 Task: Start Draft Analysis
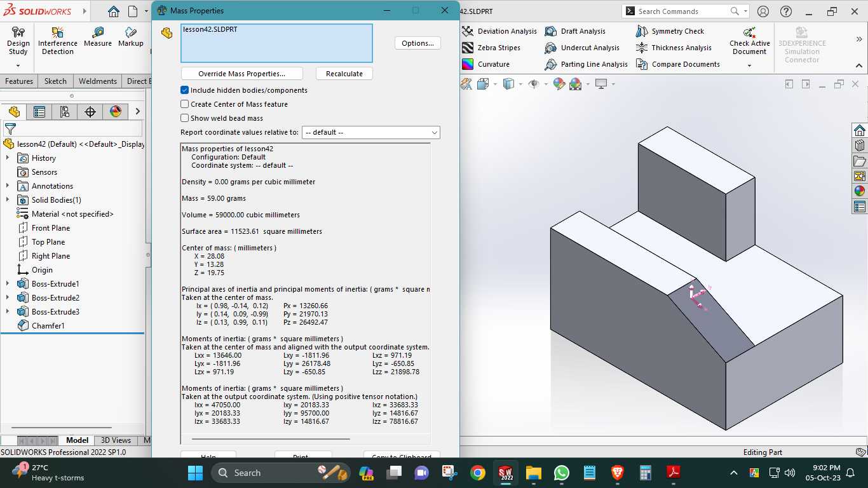pyautogui.click(x=575, y=31)
